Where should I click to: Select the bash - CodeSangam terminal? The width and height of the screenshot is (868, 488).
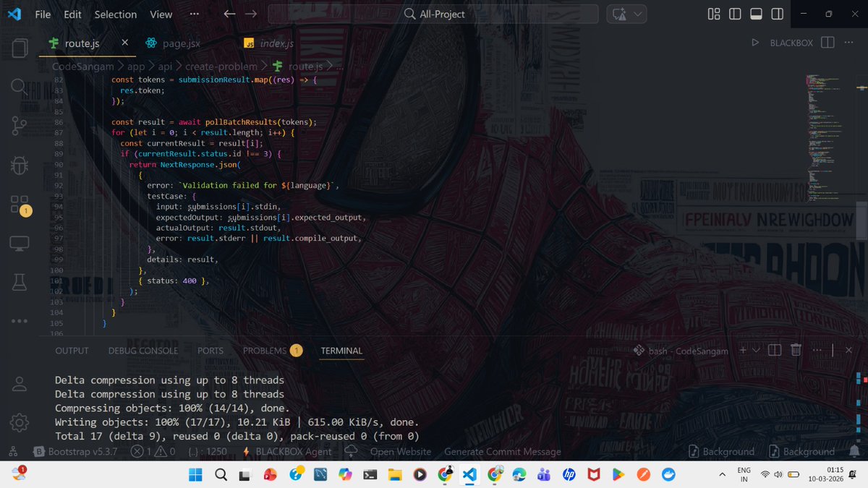point(681,351)
